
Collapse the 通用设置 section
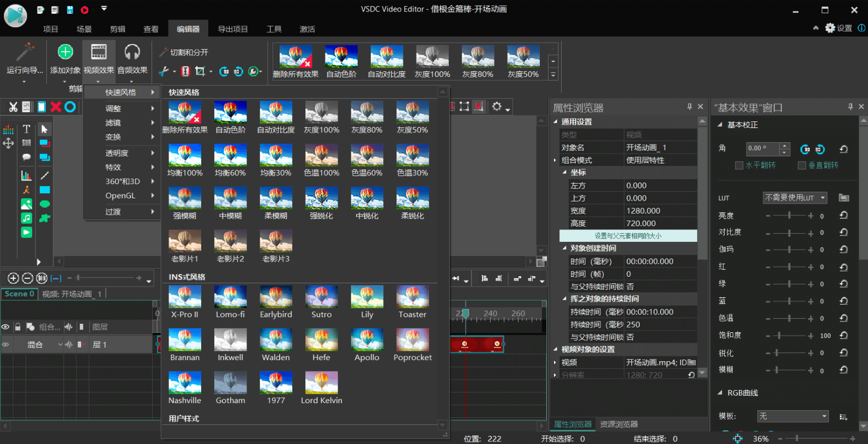click(556, 121)
